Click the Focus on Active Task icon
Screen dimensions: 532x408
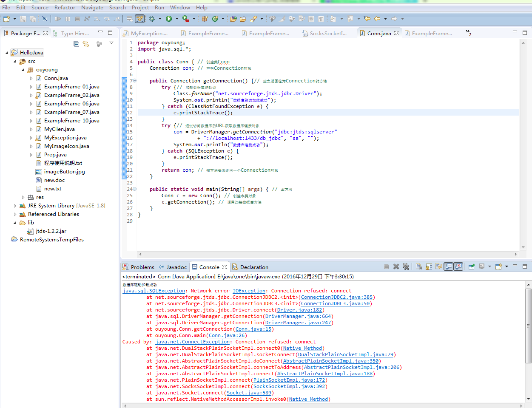pos(99,44)
